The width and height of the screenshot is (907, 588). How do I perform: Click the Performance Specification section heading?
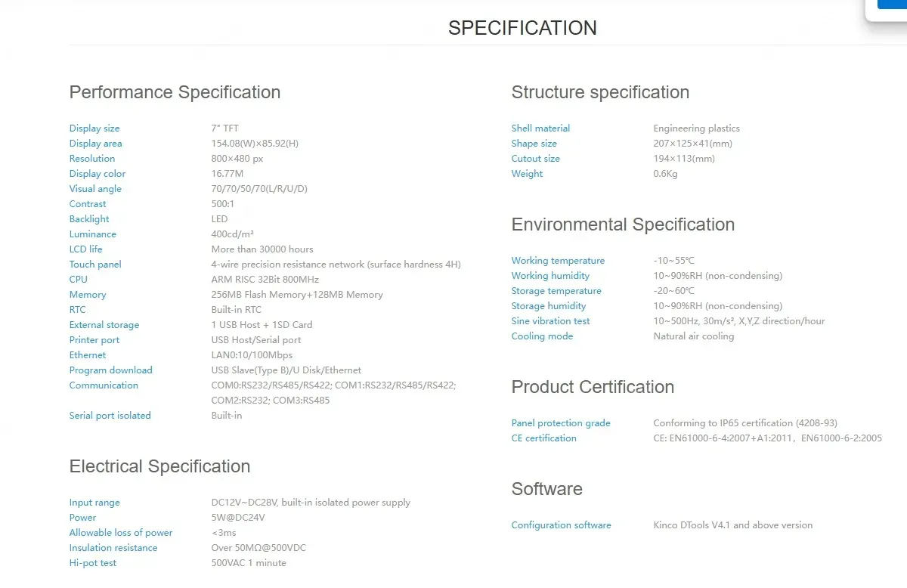175,92
